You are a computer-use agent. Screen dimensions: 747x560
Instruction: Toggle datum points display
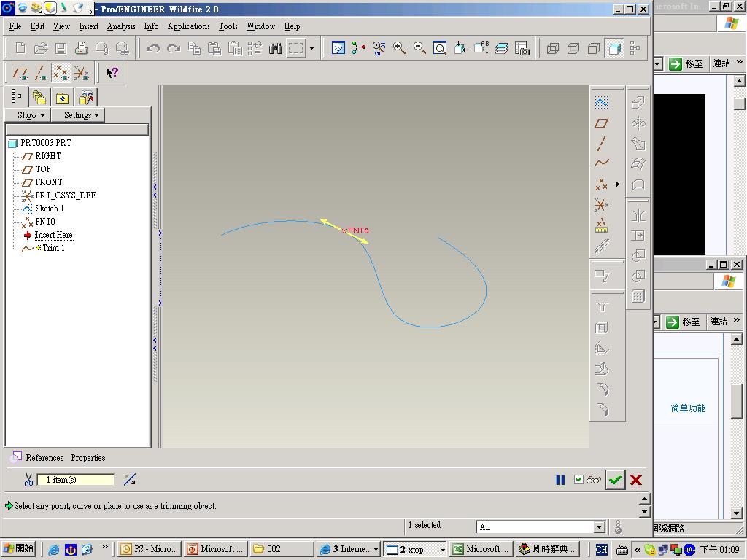[x=61, y=73]
